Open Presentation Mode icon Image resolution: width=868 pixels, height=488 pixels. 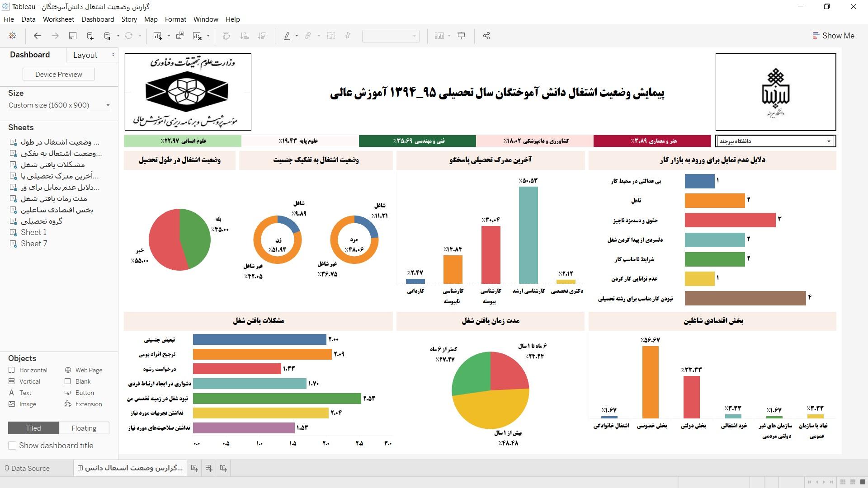pos(461,36)
